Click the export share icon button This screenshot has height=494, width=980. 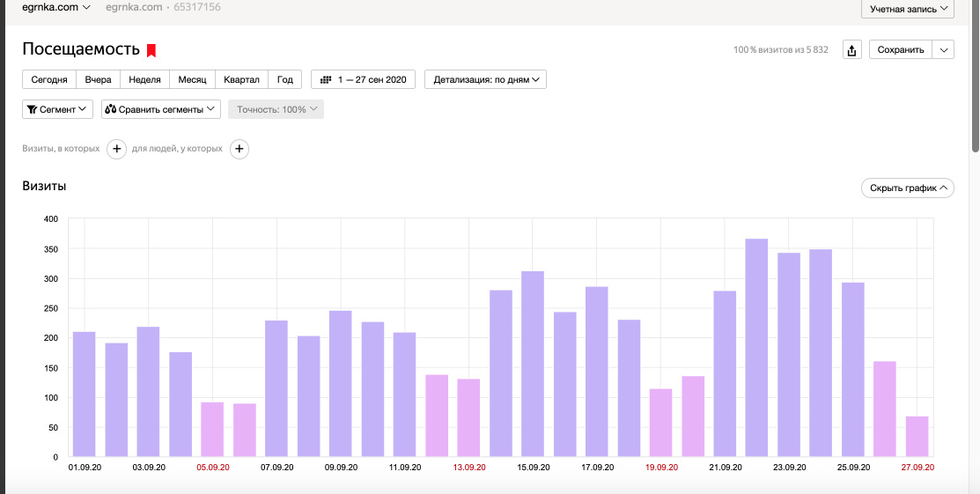pos(851,50)
